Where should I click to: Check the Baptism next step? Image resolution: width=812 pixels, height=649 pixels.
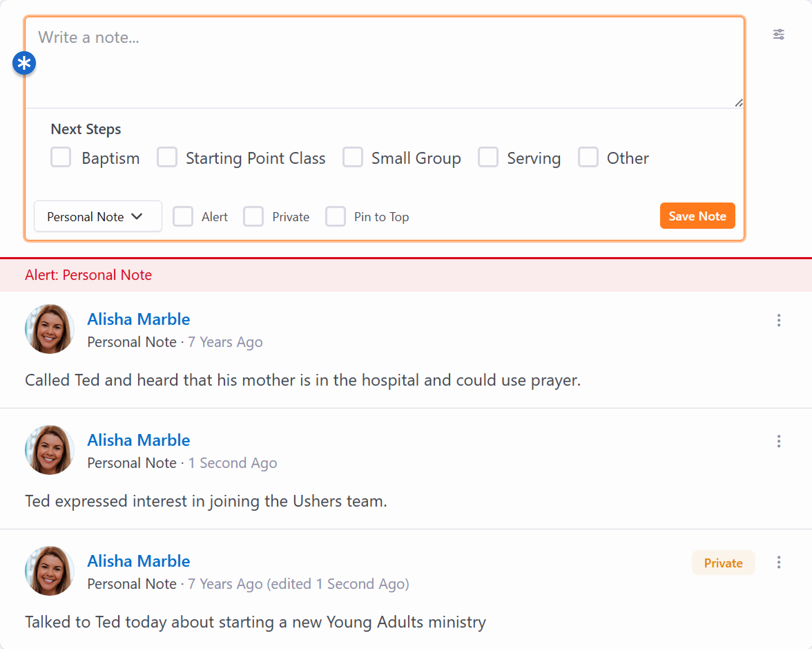pyautogui.click(x=61, y=157)
